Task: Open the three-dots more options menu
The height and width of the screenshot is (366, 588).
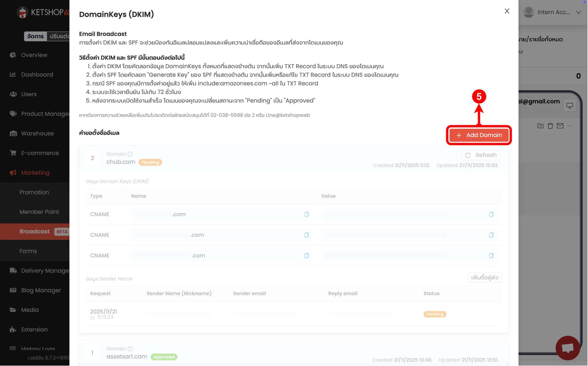Action: click(x=570, y=126)
